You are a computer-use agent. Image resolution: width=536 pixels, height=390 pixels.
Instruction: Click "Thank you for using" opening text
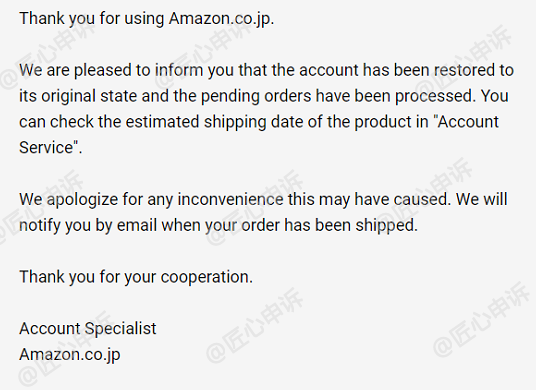click(x=92, y=19)
